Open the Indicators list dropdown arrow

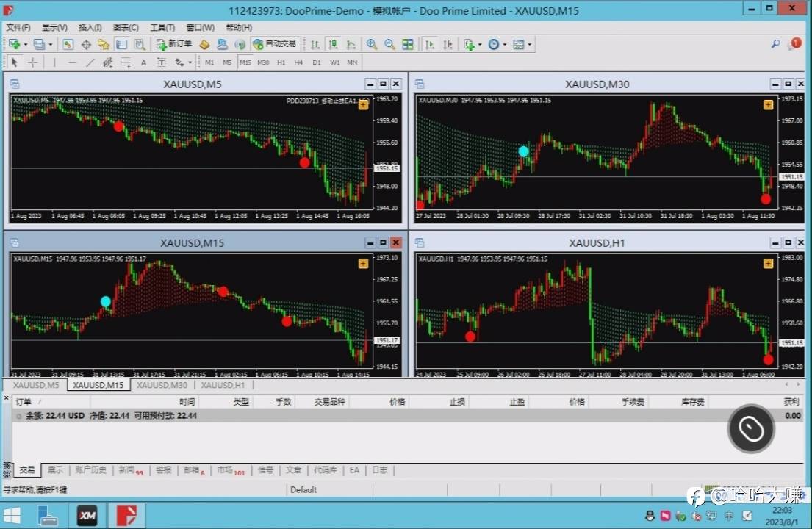(x=480, y=45)
